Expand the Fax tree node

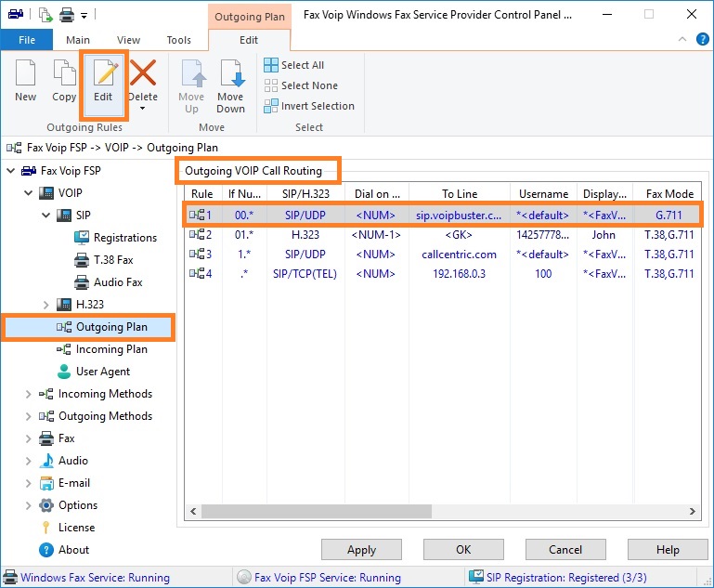click(28, 438)
